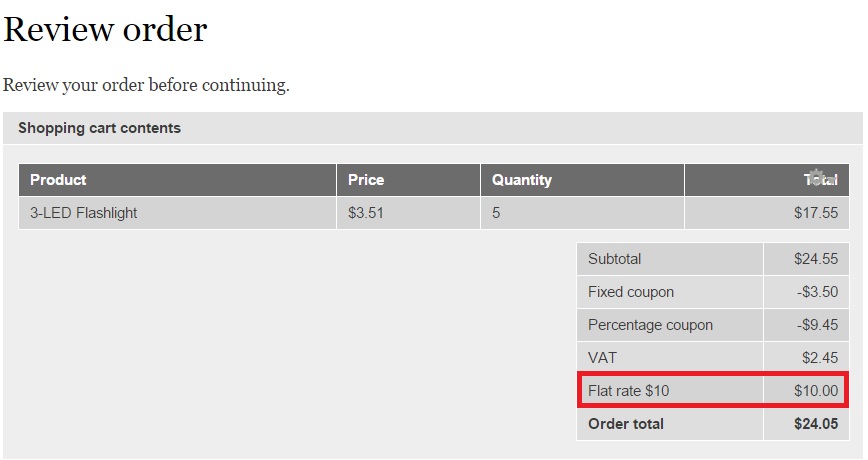The height and width of the screenshot is (460, 868).
Task: Click the VAT label
Action: point(602,358)
